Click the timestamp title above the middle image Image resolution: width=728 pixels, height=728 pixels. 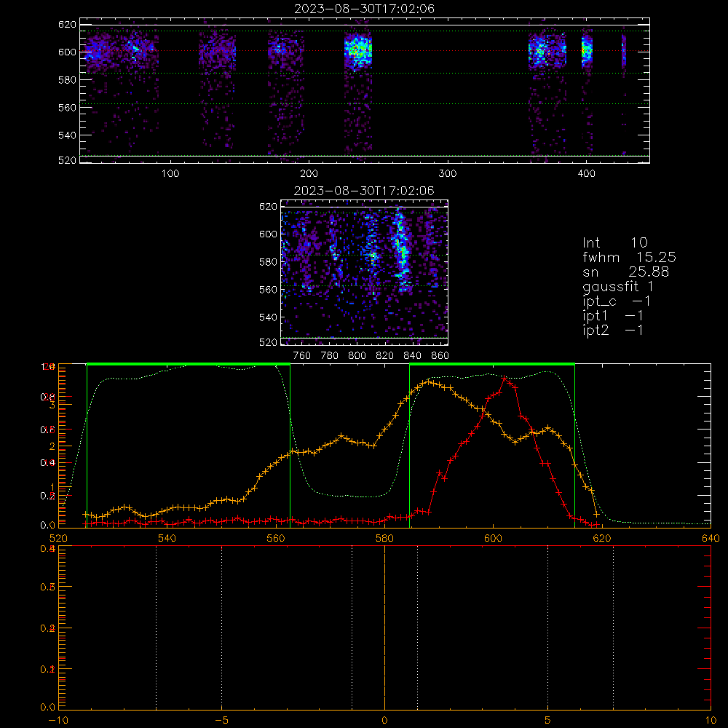click(x=364, y=190)
